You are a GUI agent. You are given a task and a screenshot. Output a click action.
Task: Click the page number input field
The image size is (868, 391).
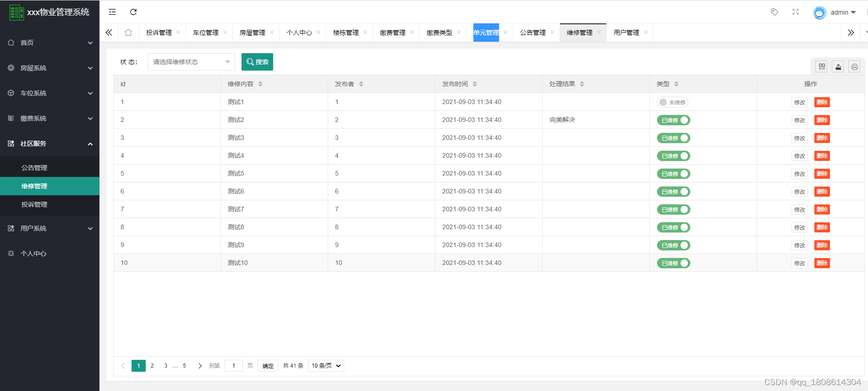click(x=234, y=366)
